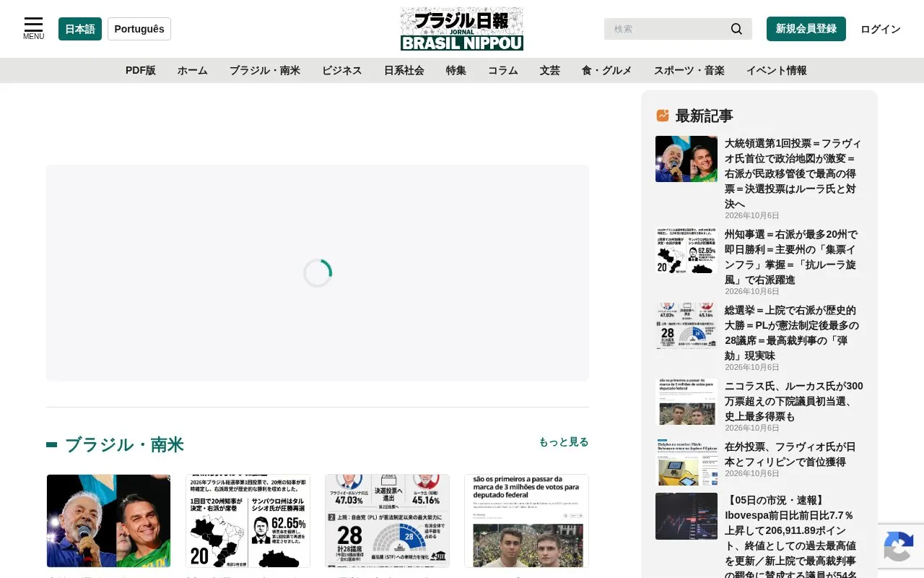Click sidebar thumbnail of Lula and Flávio
This screenshot has height=578, width=924.
pyautogui.click(x=687, y=159)
